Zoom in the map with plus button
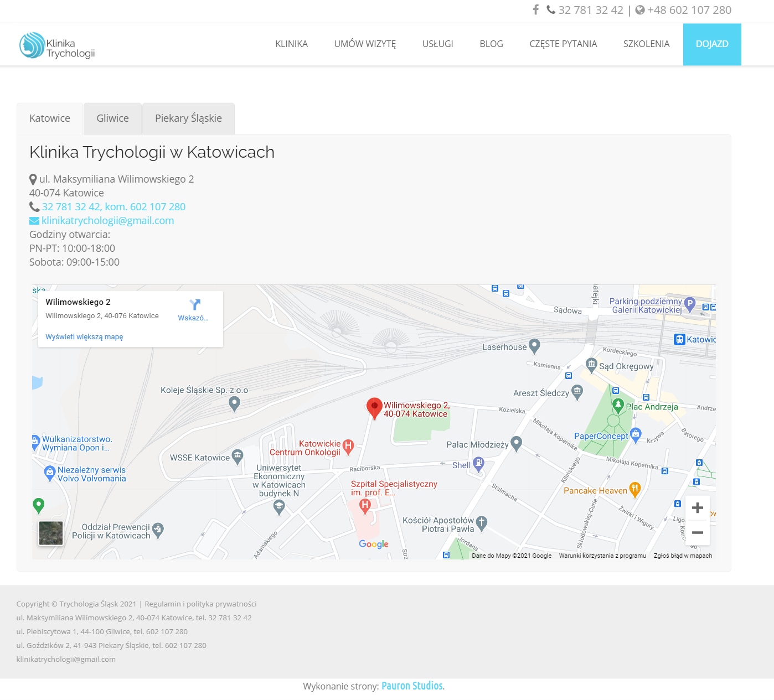Image resolution: width=774 pixels, height=700 pixels. 697,508
